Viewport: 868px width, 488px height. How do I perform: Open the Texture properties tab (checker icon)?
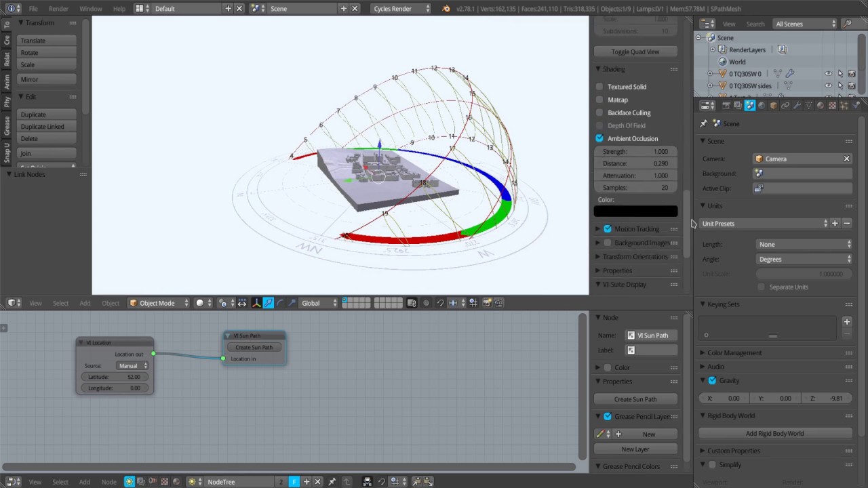pos(832,105)
